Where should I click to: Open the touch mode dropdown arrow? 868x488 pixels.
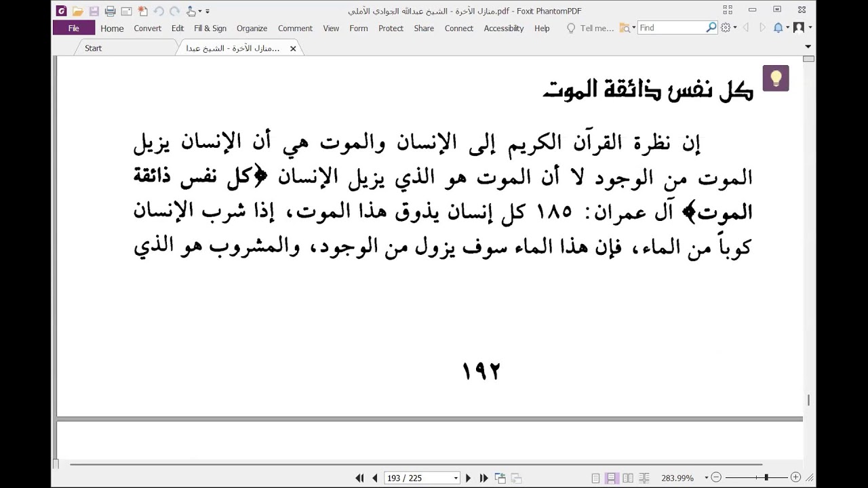pyautogui.click(x=200, y=12)
